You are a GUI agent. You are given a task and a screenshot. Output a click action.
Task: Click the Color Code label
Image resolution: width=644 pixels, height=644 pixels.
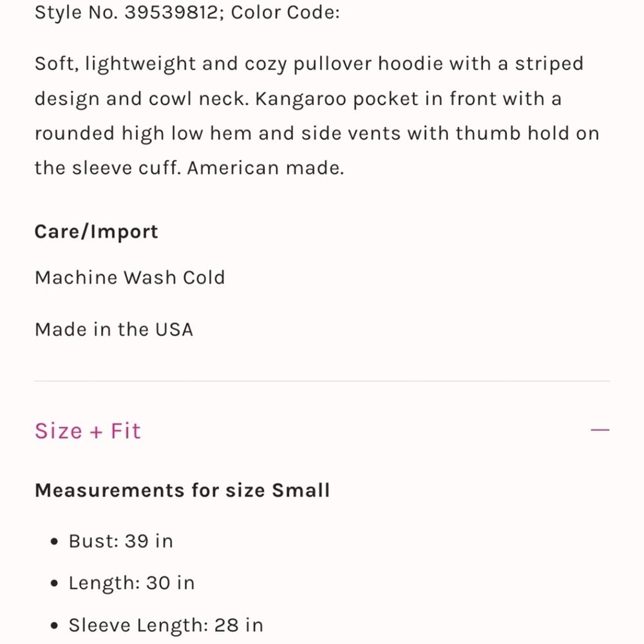(285, 13)
